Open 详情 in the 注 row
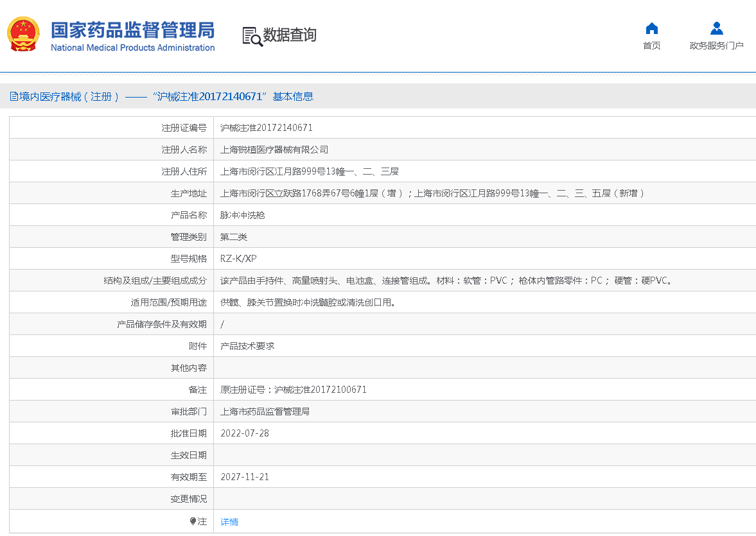 (229, 521)
